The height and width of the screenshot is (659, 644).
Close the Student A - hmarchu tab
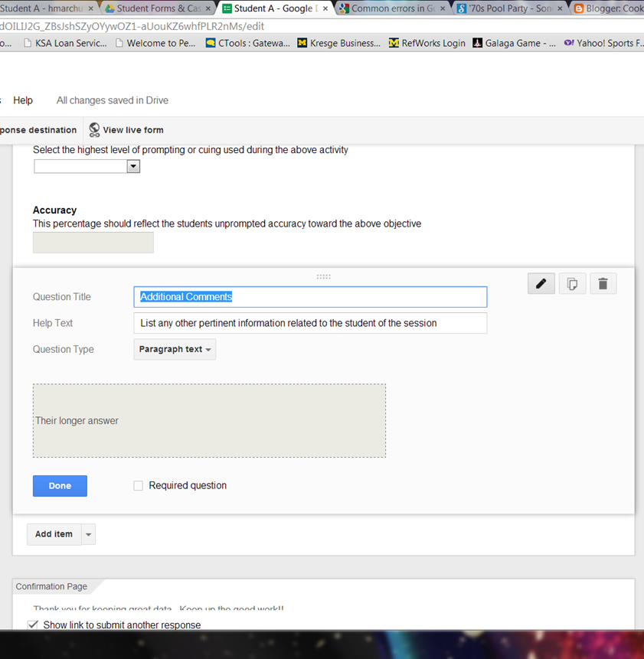(91, 8)
